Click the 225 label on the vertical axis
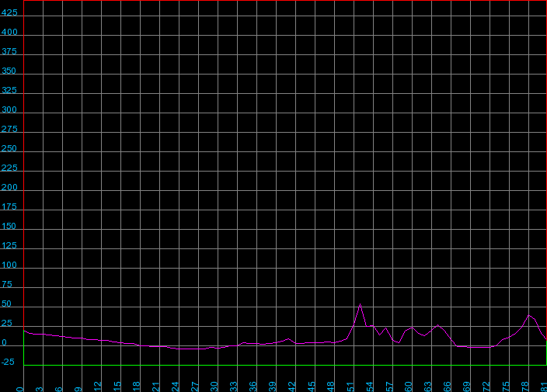The width and height of the screenshot is (547, 392). point(9,168)
